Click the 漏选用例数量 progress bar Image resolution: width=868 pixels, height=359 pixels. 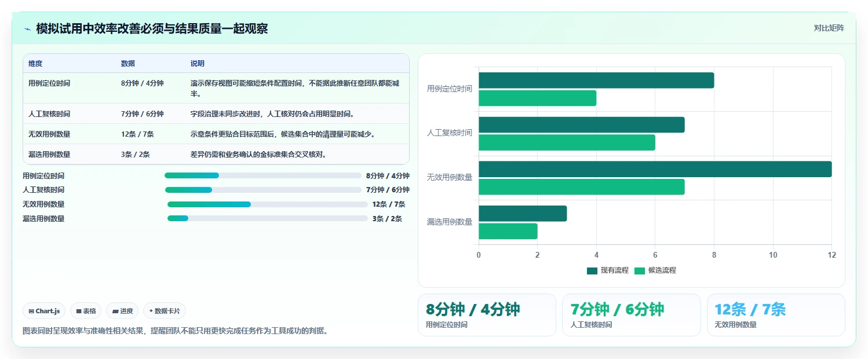(x=267, y=218)
